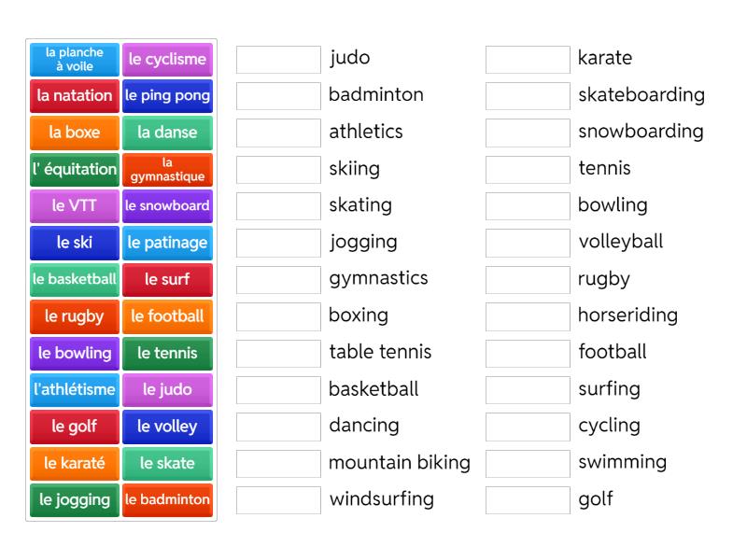Click the answer box next to judo
The height and width of the screenshot is (560, 747).
[x=277, y=59]
